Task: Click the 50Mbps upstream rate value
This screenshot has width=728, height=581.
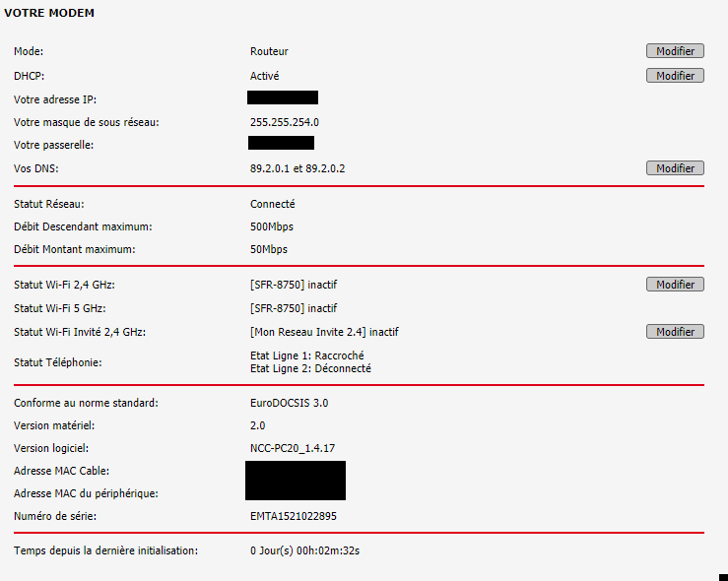Action: pyautogui.click(x=269, y=249)
